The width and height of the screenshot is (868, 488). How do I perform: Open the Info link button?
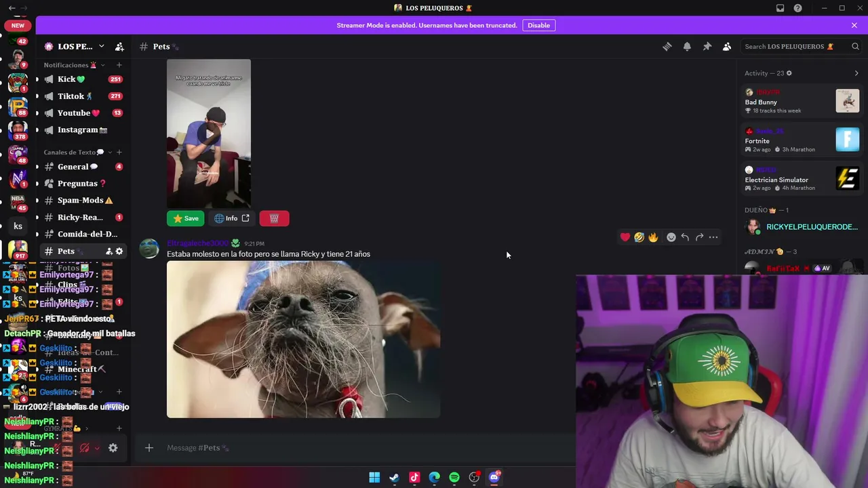[x=232, y=218]
